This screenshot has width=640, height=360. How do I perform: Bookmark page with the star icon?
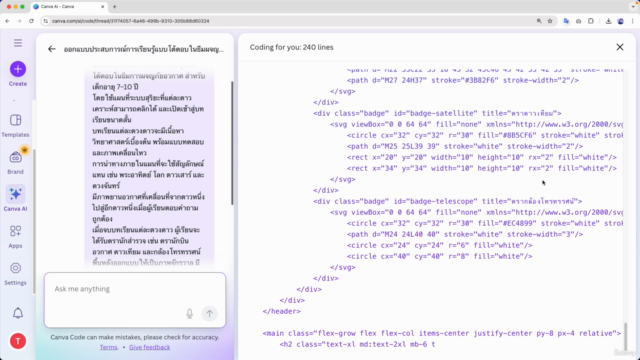550,21
